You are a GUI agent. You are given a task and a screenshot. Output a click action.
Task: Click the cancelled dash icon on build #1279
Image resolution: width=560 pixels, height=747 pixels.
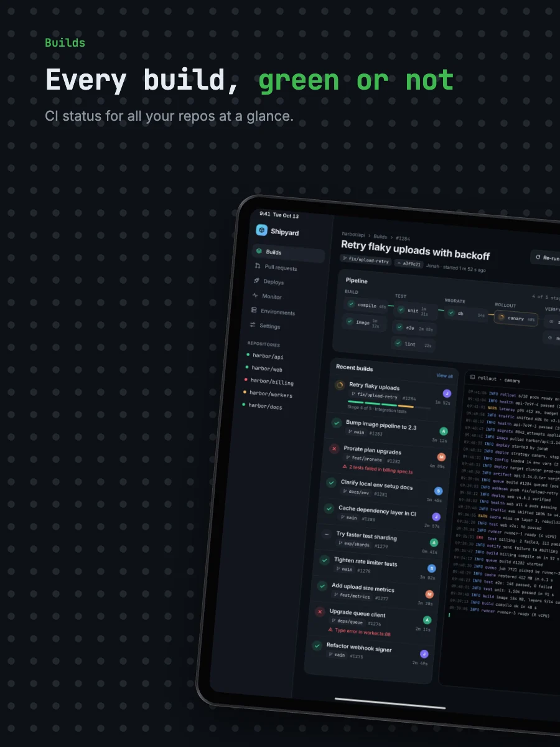pos(327,534)
